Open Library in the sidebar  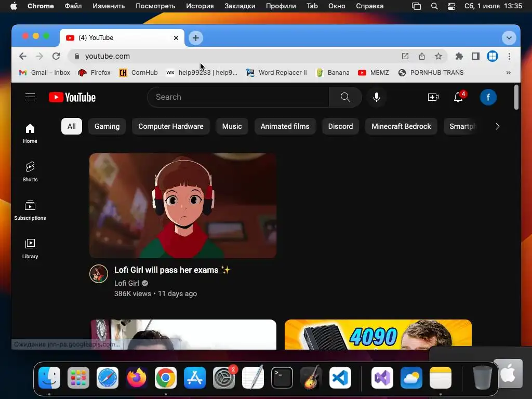point(30,249)
